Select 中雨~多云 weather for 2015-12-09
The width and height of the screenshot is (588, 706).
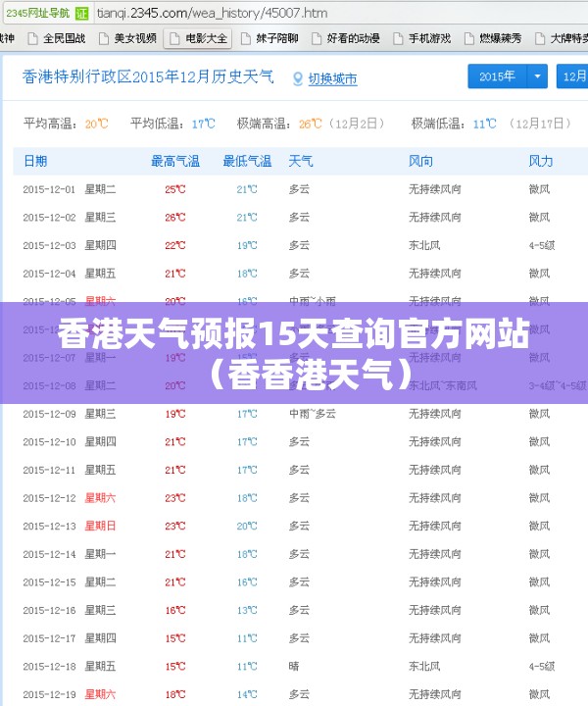click(x=313, y=414)
